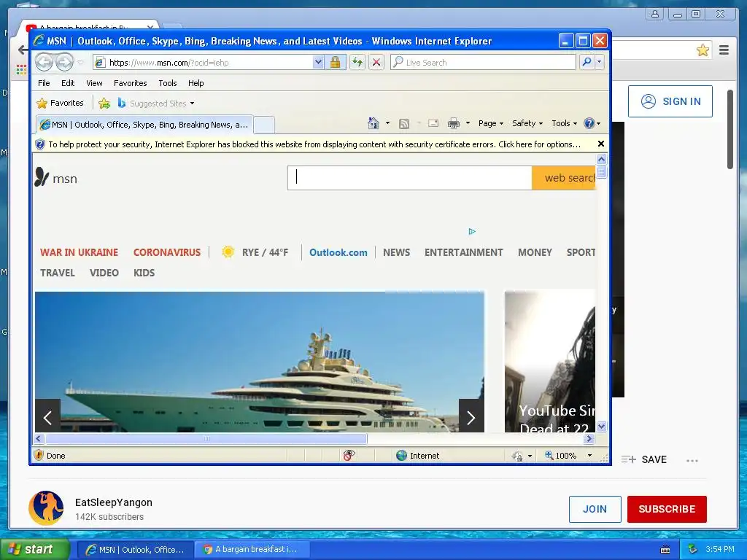Refresh the MSN page
Image resolution: width=747 pixels, height=560 pixels.
357,62
